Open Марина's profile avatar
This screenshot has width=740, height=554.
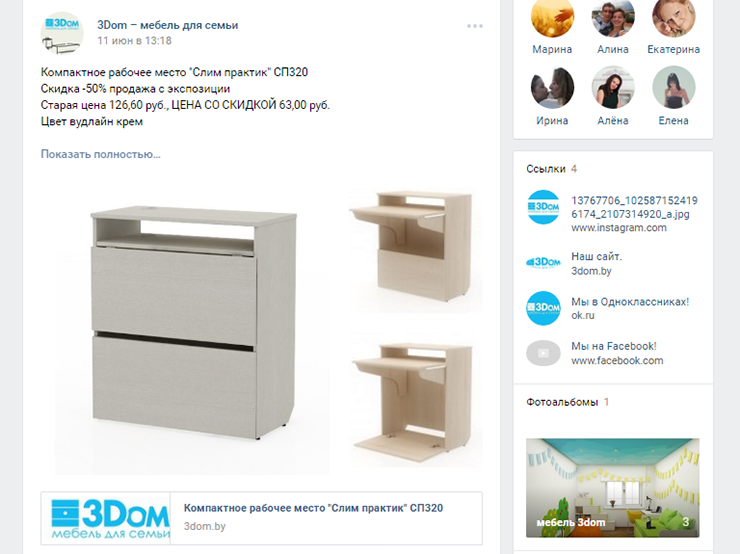(552, 17)
